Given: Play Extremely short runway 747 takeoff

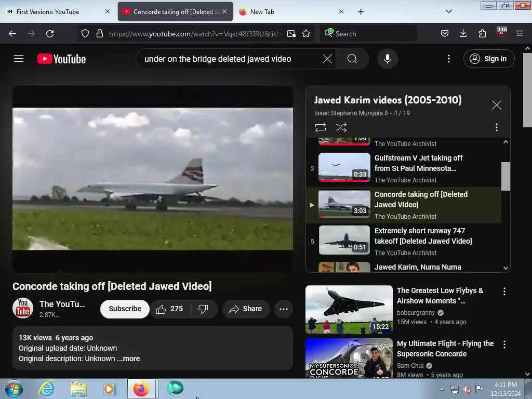Looking at the screenshot, I should click(x=404, y=241).
